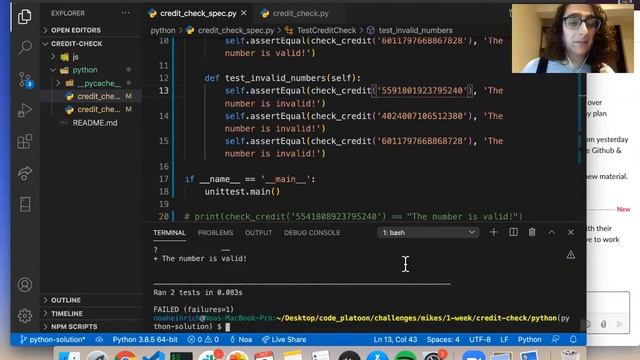
Task: Create a new terminal with plus icon
Action: point(493,232)
